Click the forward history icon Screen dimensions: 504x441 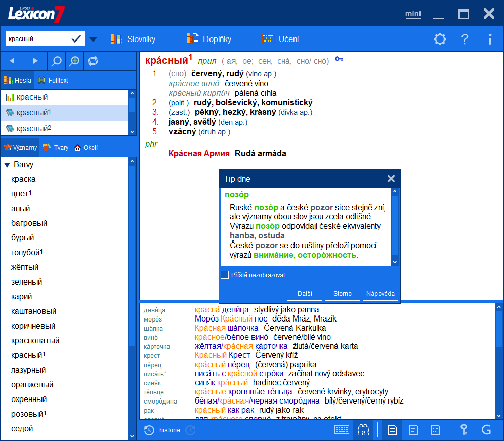pyautogui.click(x=190, y=430)
